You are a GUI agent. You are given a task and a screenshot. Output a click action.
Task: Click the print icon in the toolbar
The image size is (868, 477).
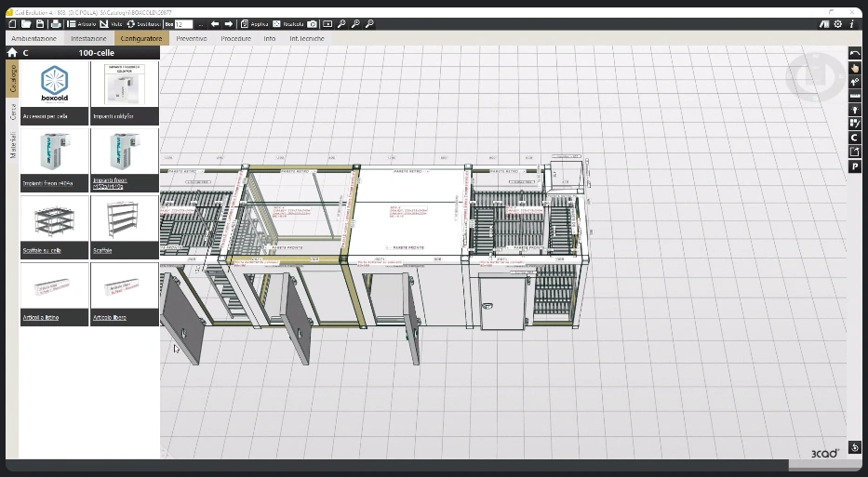56,24
